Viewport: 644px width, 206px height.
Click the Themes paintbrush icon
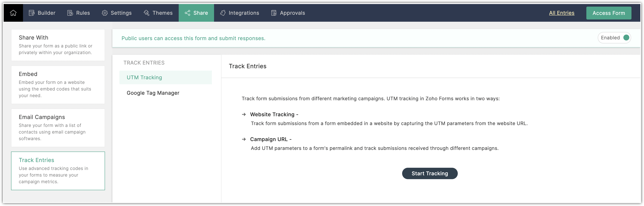[x=146, y=13]
